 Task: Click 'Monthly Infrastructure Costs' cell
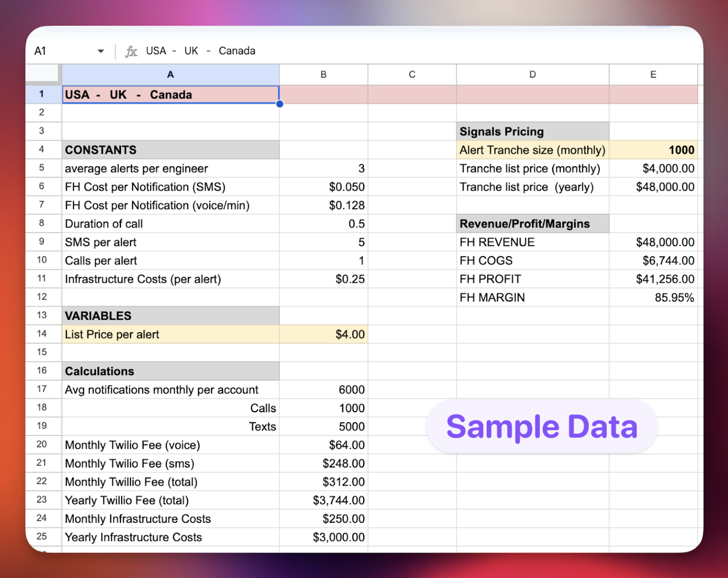(x=171, y=518)
